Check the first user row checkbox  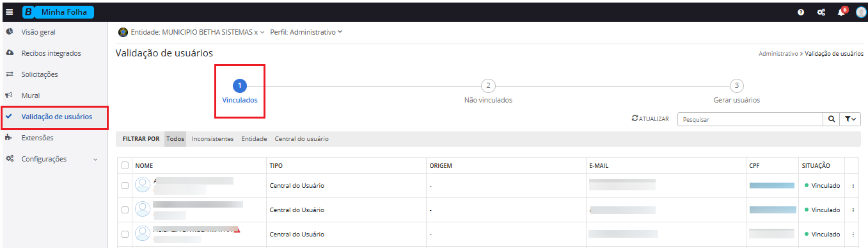pyautogui.click(x=125, y=186)
